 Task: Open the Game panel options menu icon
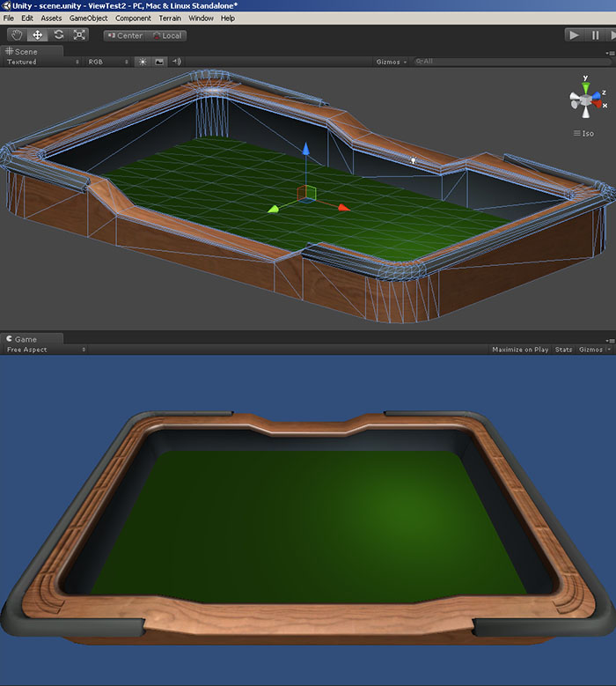[611, 341]
